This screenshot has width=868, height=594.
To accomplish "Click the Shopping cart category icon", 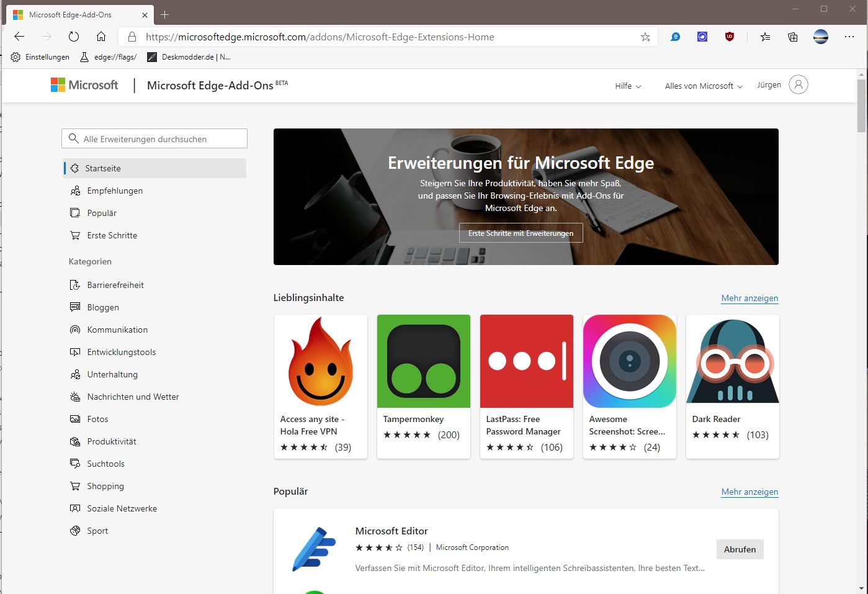I will [75, 486].
